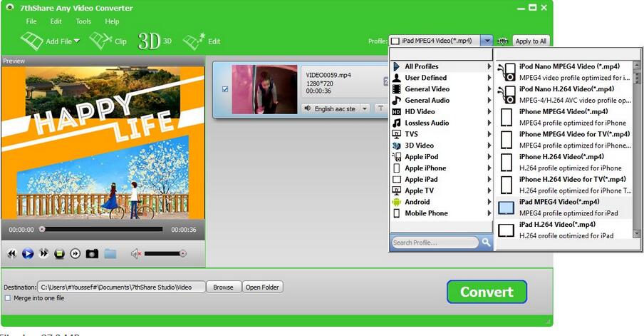Open the File menu

[x=31, y=21]
